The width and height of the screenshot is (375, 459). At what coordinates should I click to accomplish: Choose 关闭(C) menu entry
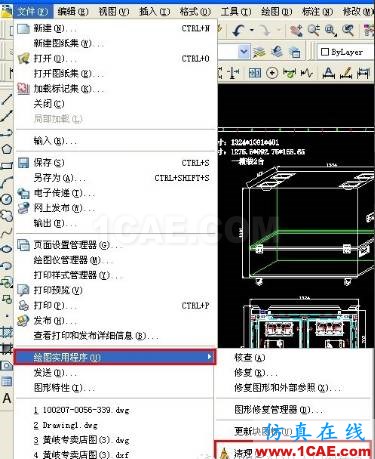coord(116,104)
